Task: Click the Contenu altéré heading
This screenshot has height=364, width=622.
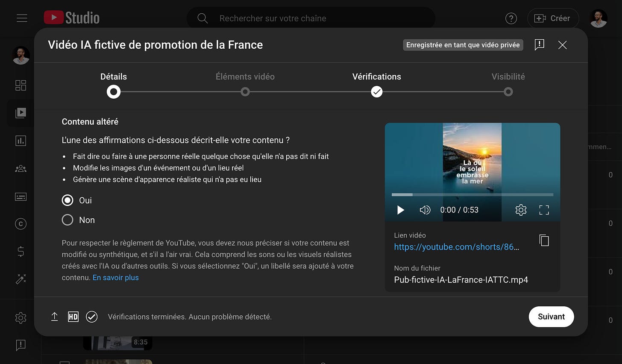Action: coord(90,122)
